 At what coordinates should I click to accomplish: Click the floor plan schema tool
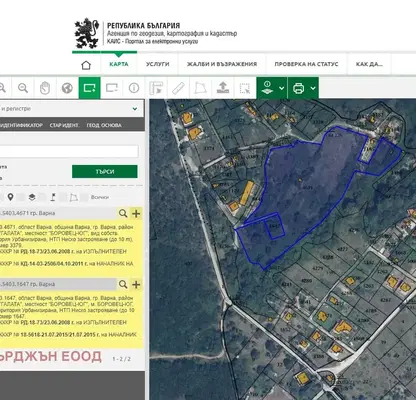(x=156, y=88)
